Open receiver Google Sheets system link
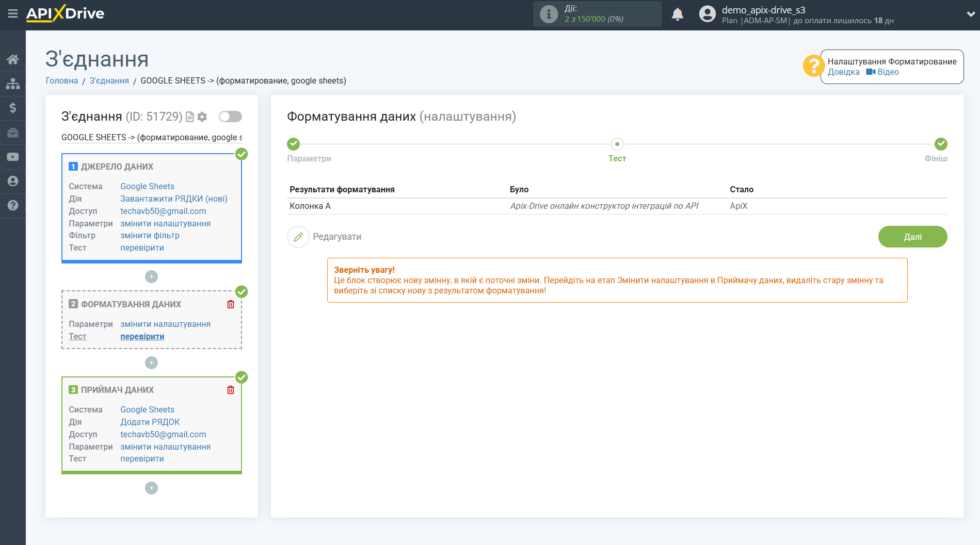The height and width of the screenshot is (545, 980). coord(147,409)
